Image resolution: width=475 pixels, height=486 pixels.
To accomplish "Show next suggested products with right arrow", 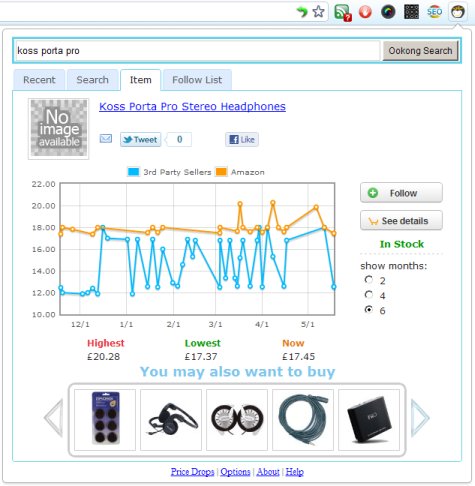I will [x=420, y=418].
